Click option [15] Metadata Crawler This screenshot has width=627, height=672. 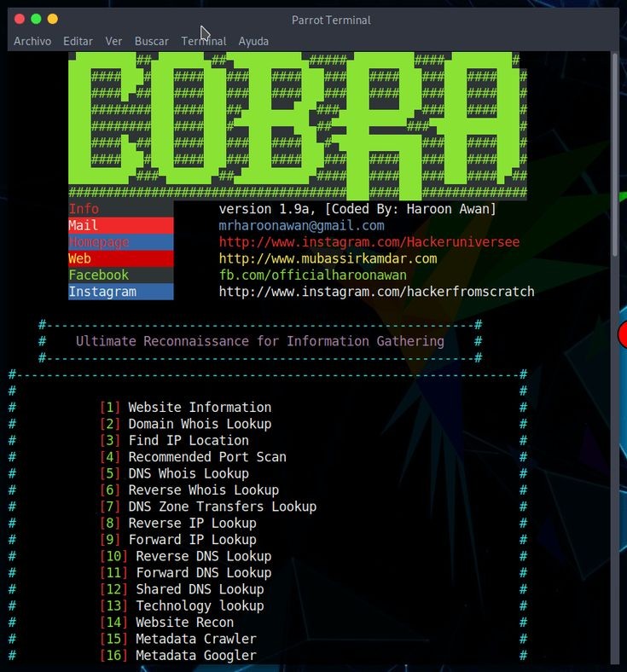pyautogui.click(x=177, y=639)
